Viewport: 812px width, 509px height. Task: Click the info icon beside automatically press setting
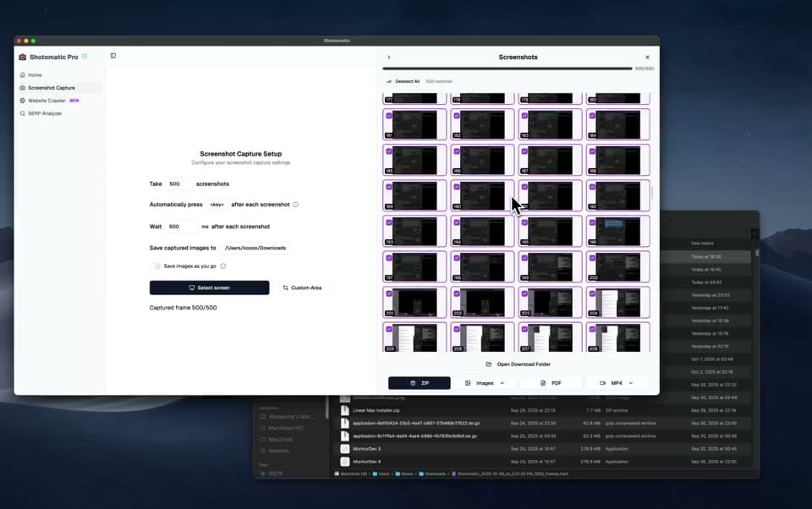click(295, 204)
